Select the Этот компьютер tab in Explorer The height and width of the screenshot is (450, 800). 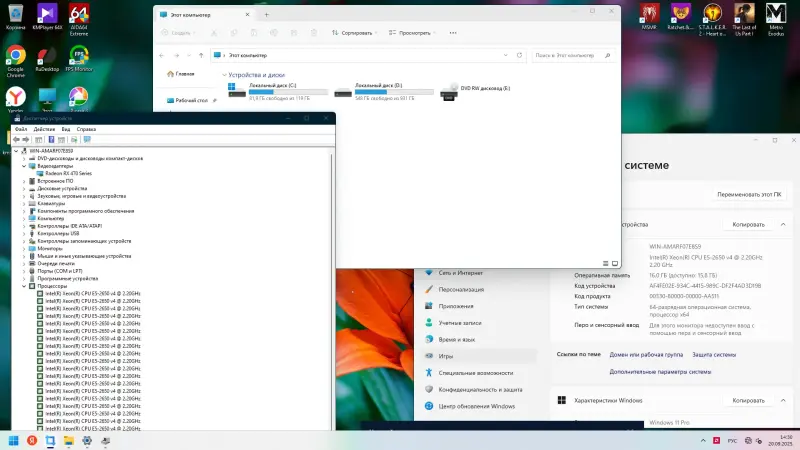205,15
